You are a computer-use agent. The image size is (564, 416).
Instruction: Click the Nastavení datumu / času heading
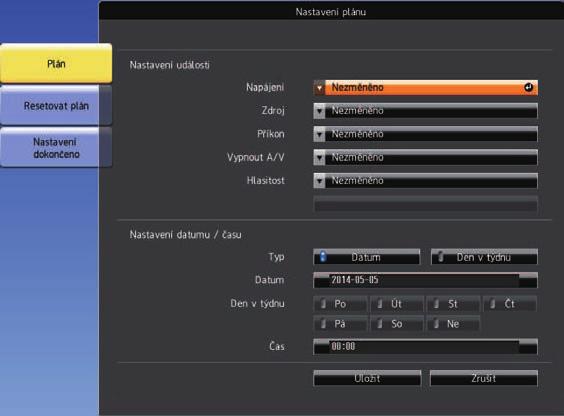coord(185,235)
